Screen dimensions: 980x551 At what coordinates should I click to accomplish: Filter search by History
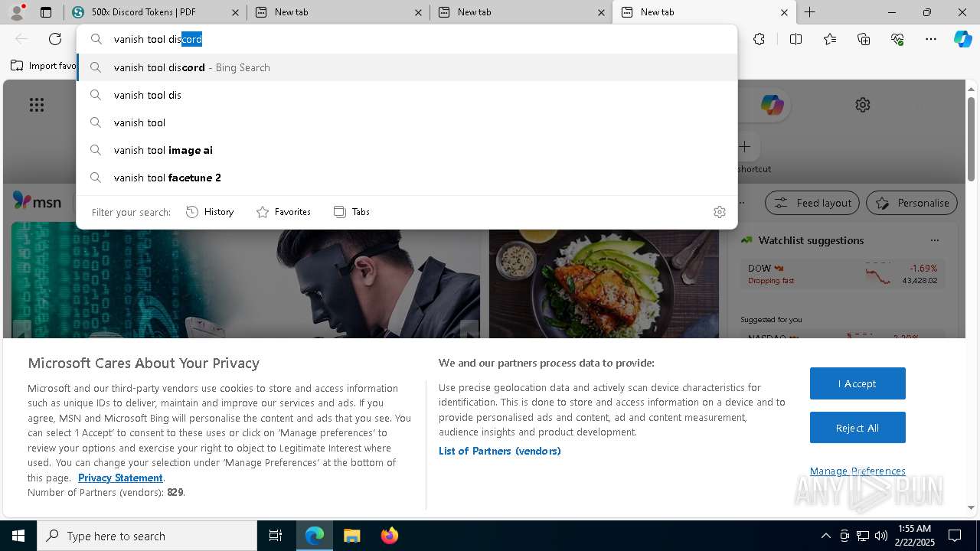coord(210,212)
